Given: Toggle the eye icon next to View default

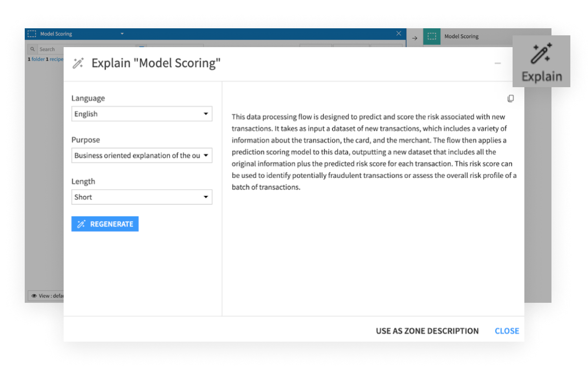Looking at the screenshot, I should (x=35, y=296).
